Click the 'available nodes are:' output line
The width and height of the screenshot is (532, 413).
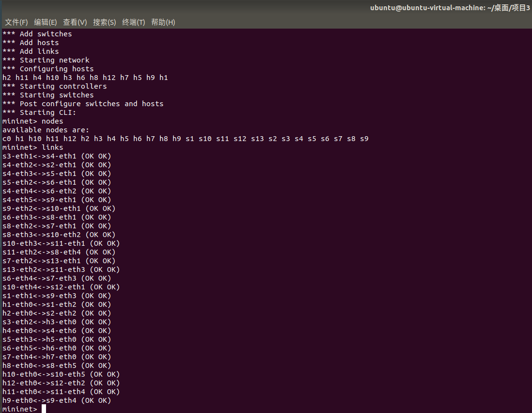[x=46, y=130]
